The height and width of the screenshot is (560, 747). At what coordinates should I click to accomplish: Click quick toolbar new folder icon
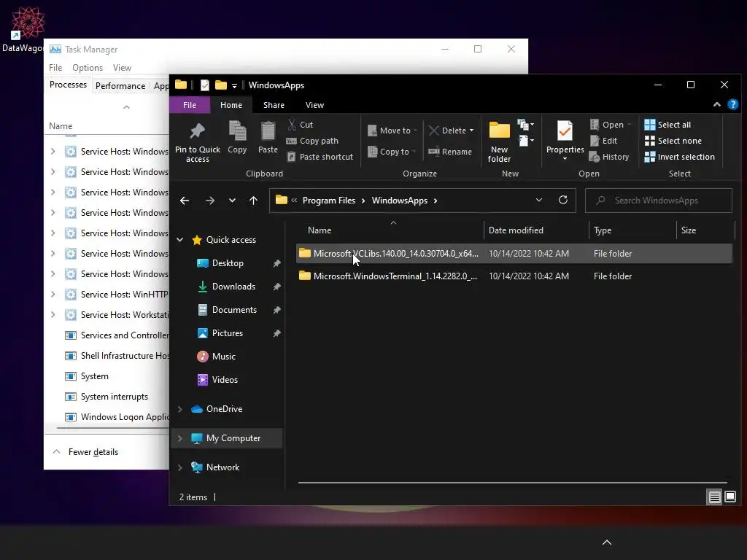(220, 85)
